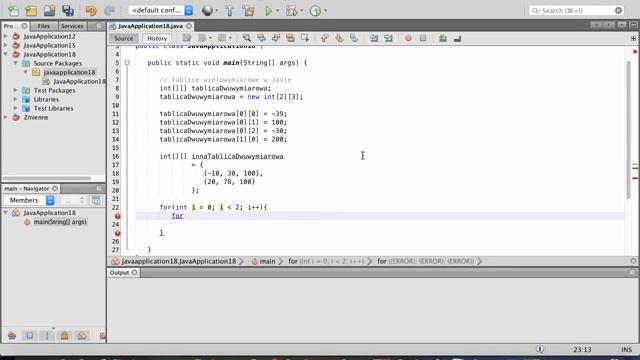Click Find Next Occurrence icon
The width and height of the screenshot is (640, 360).
click(276, 38)
